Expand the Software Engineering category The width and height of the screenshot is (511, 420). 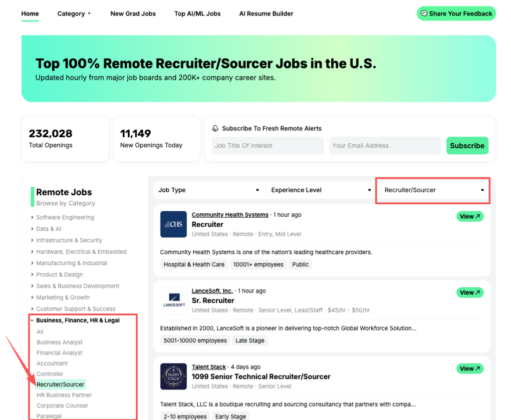point(65,217)
